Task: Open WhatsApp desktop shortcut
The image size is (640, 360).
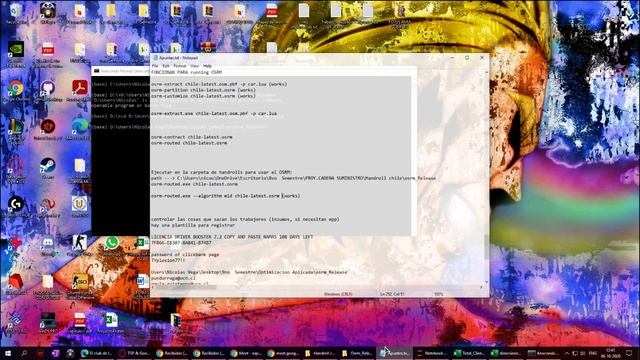Action: (111, 245)
